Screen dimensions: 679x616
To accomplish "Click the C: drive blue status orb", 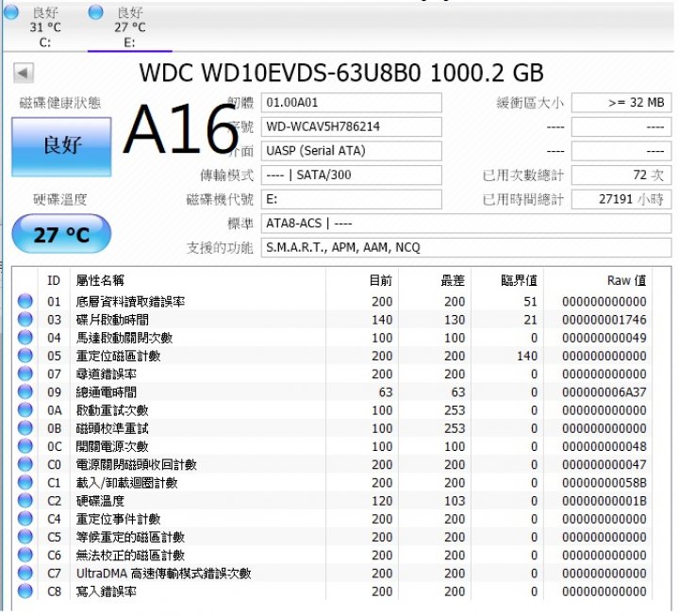I will coord(11,12).
